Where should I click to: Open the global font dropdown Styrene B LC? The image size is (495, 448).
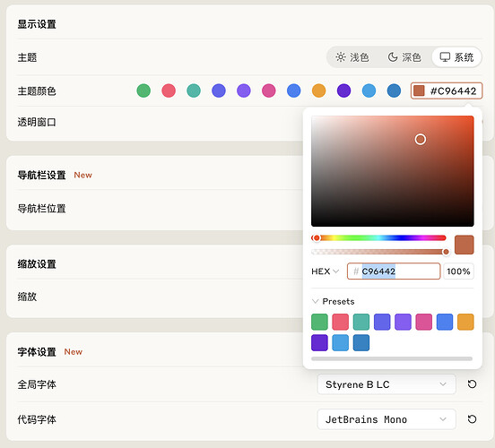(x=386, y=384)
